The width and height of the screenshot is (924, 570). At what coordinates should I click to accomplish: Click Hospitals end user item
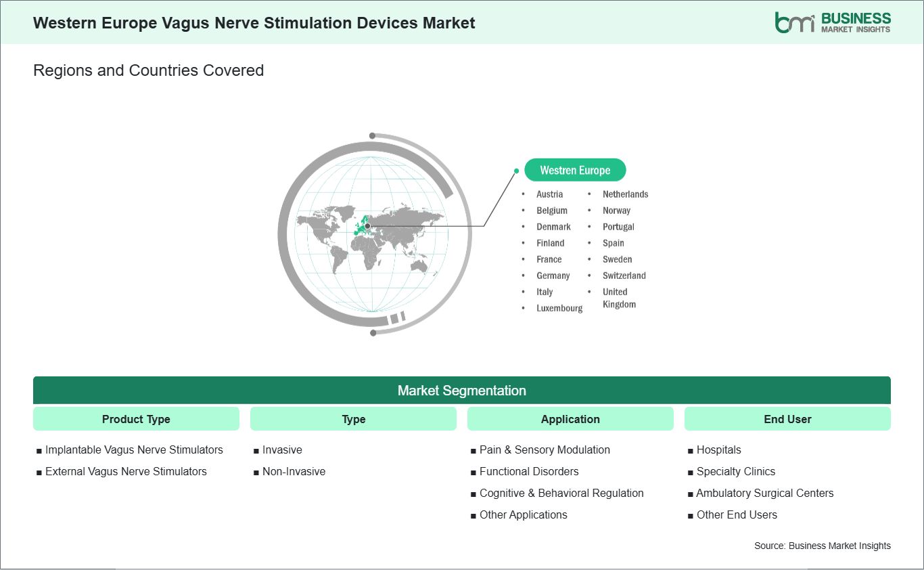point(719,450)
